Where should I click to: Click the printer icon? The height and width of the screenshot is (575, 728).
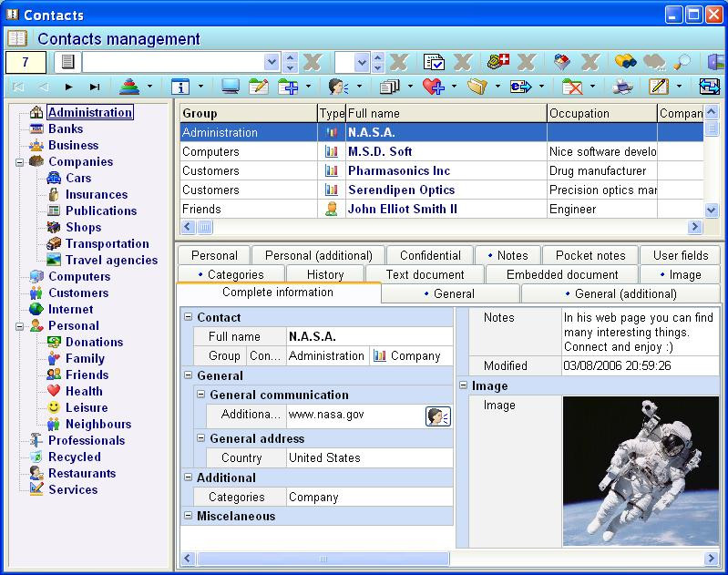coord(622,87)
